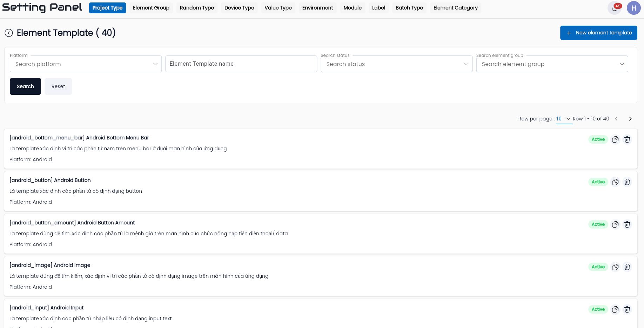Switch to the Random Type tab
The width and height of the screenshot is (644, 328).
coord(197,8)
